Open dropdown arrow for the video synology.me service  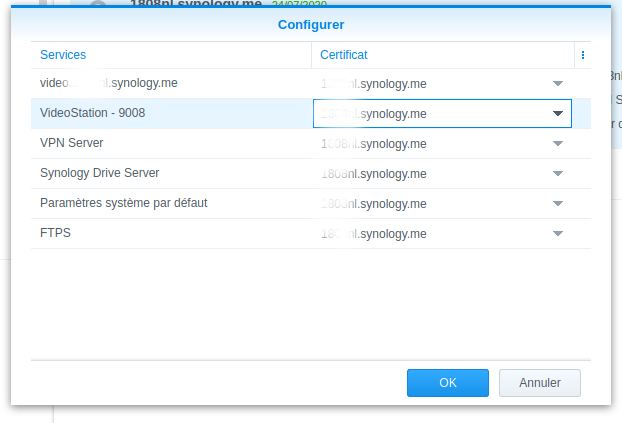[558, 84]
